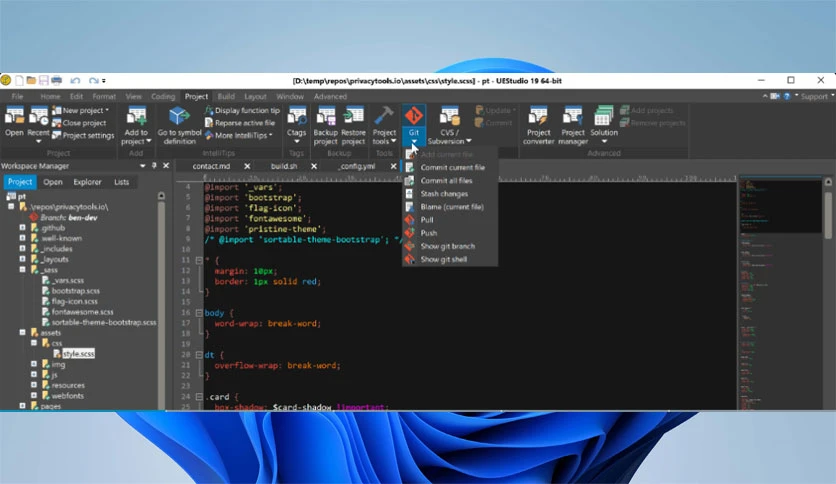Click the redo arrow in title bar
The image size is (836, 484).
pyautogui.click(x=94, y=80)
